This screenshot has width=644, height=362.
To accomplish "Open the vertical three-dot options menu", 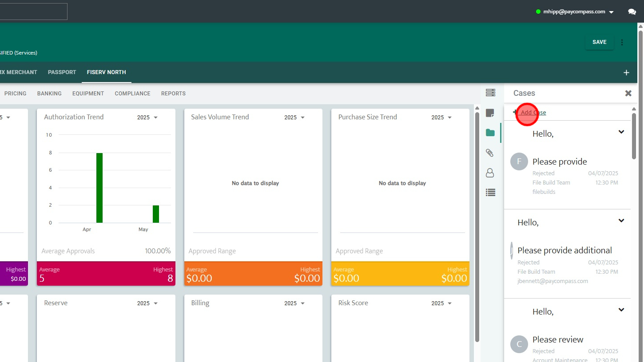I will [x=622, y=42].
